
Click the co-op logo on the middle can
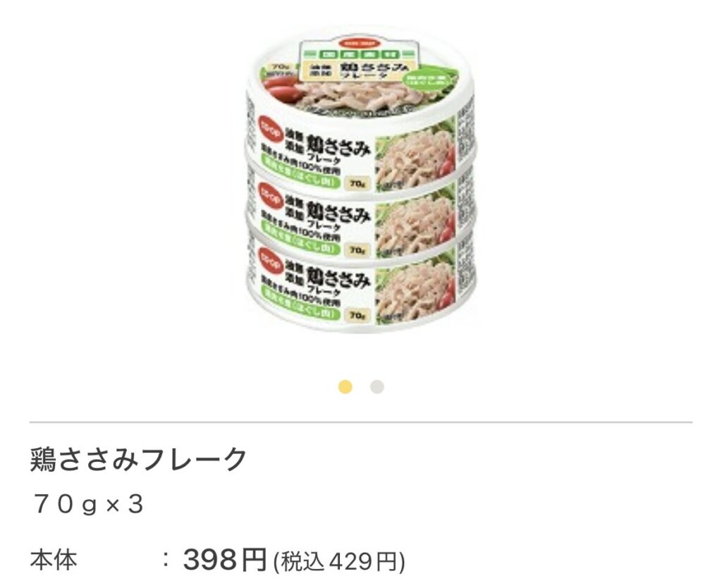[x=270, y=195]
